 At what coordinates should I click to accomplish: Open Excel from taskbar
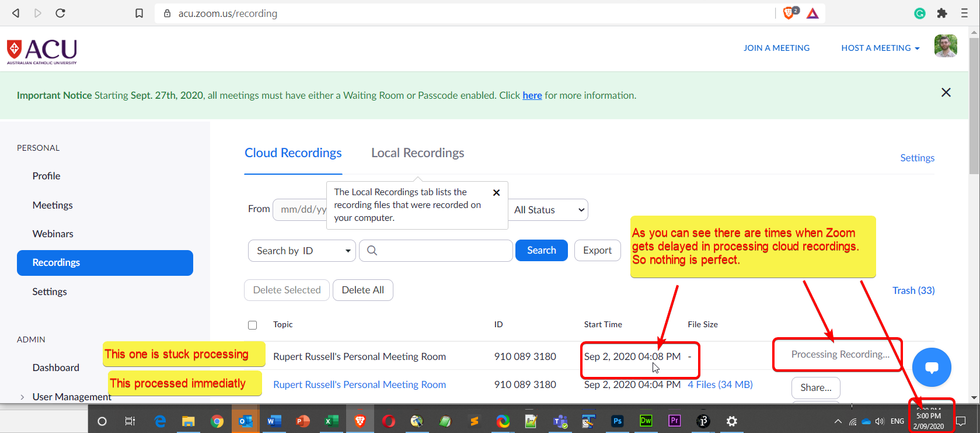click(x=332, y=421)
